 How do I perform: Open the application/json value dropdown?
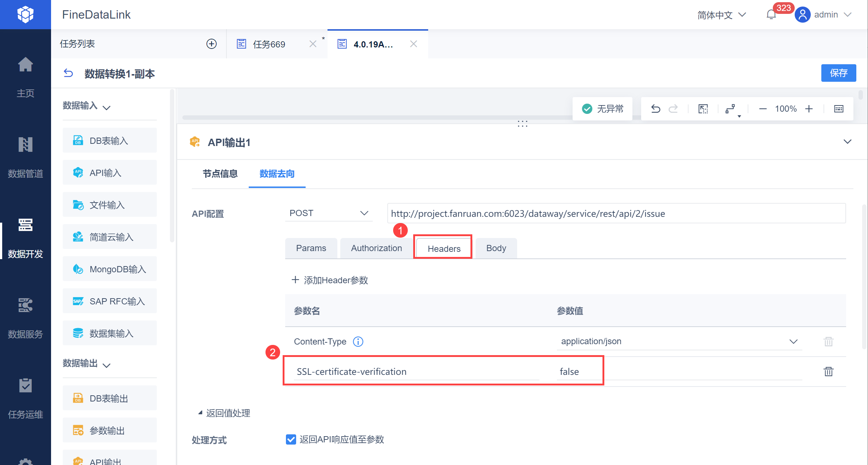click(794, 341)
